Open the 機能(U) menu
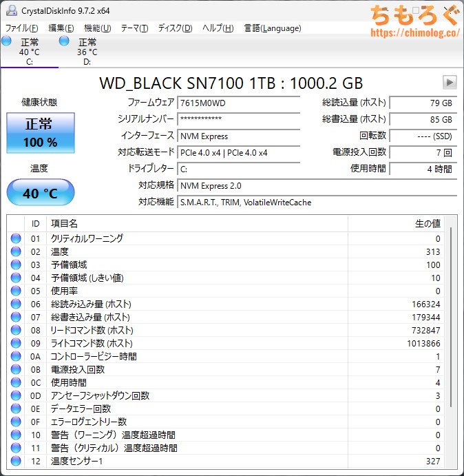The width and height of the screenshot is (464, 476). [x=98, y=28]
